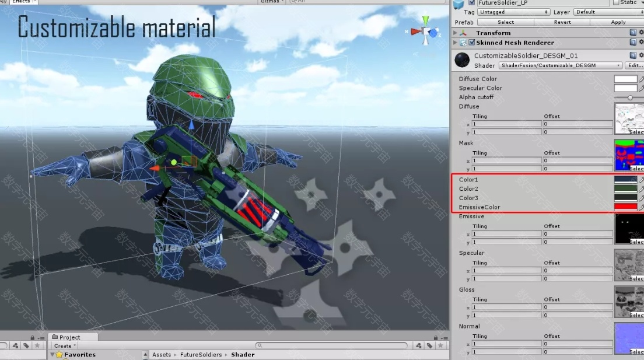The width and height of the screenshot is (644, 360).
Task: Search by label in the Project panel toolbar
Action: point(429,345)
